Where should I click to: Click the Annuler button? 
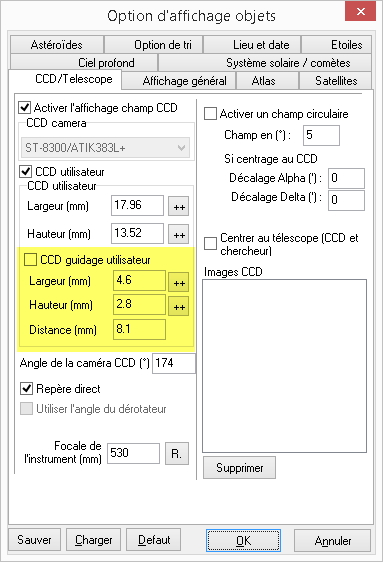pyautogui.click(x=332, y=540)
